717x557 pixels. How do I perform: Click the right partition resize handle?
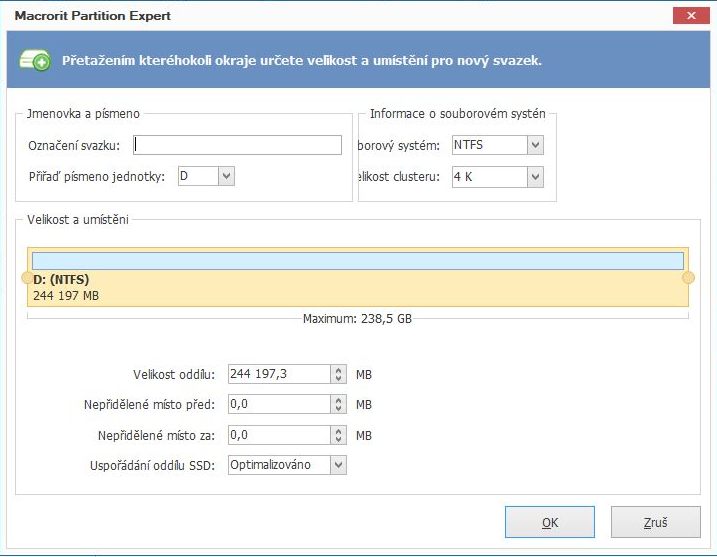[688, 277]
